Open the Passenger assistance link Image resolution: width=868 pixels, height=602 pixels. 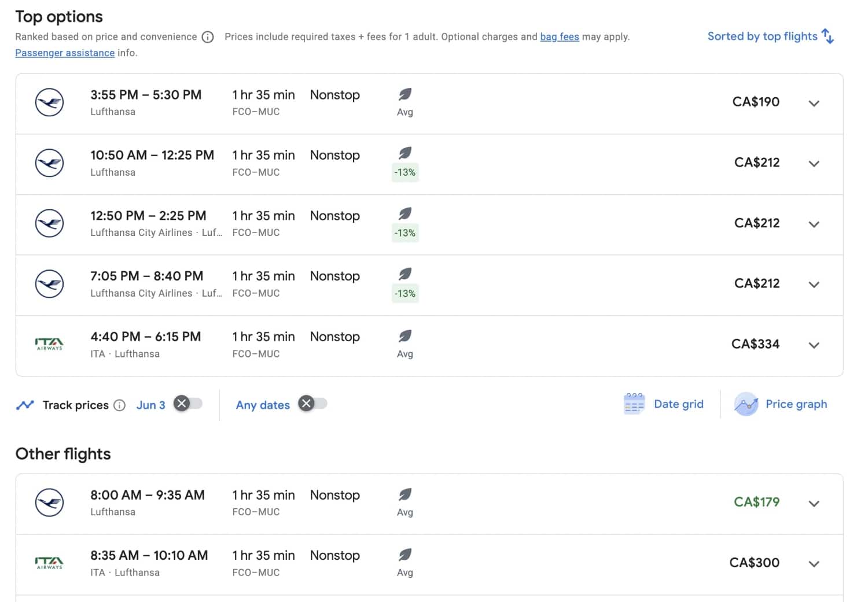pos(65,53)
